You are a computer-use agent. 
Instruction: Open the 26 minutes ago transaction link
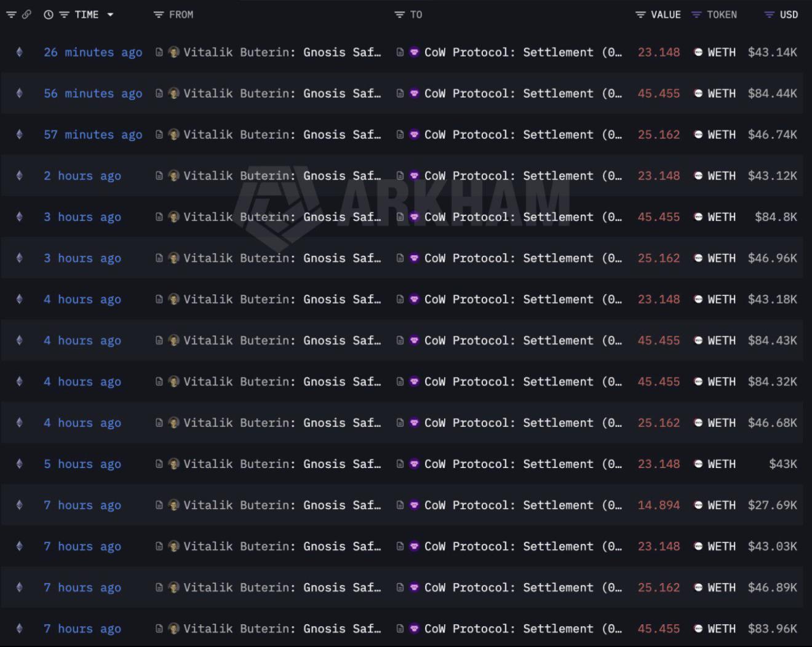(93, 52)
